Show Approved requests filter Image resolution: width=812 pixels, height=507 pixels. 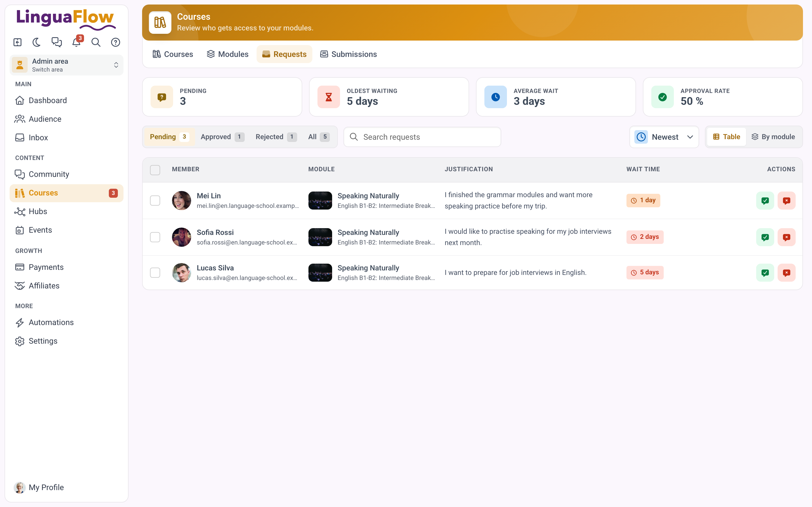(x=222, y=137)
